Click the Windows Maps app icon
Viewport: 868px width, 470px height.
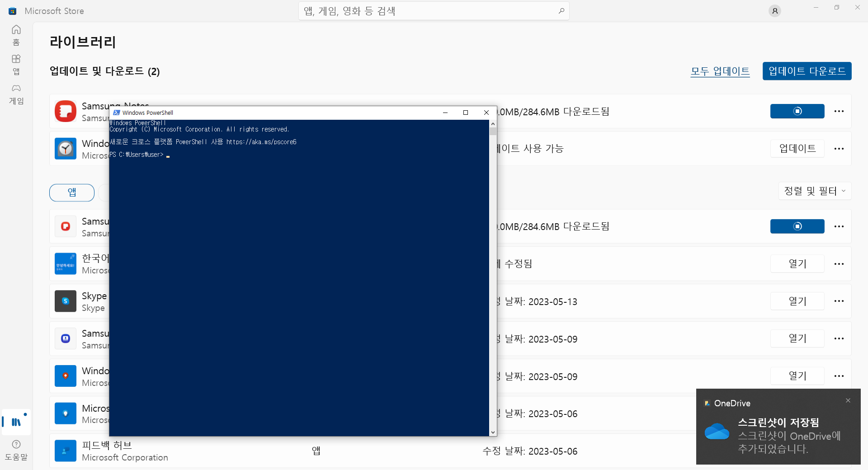66,376
